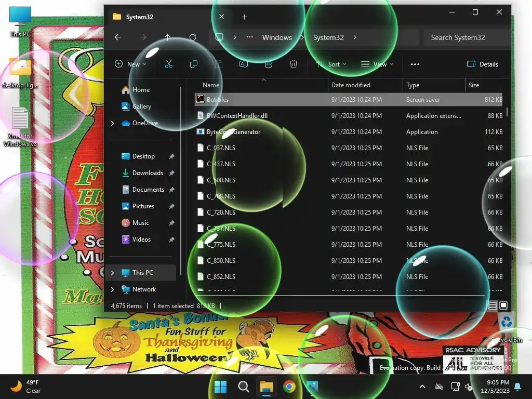Image resolution: width=532 pixels, height=399 pixels.
Task: Click the Search System32 field
Action: coord(467,37)
